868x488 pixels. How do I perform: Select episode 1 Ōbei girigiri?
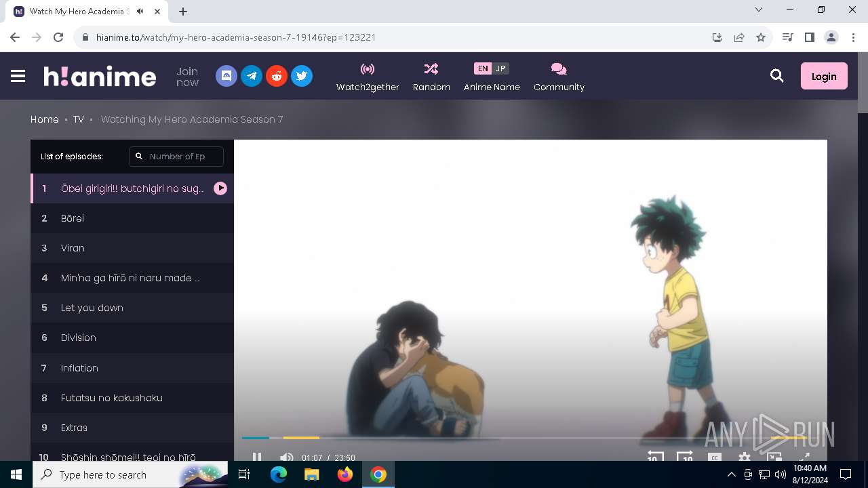132,188
